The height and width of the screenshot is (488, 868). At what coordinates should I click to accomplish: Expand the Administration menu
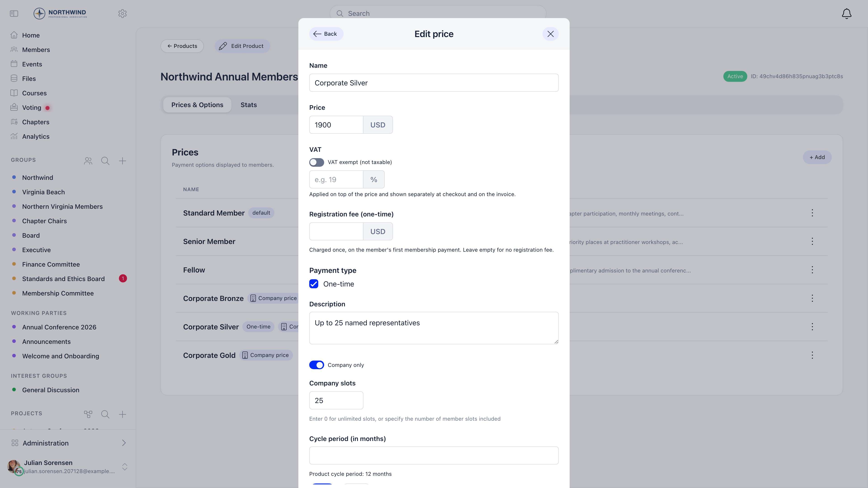pos(68,443)
